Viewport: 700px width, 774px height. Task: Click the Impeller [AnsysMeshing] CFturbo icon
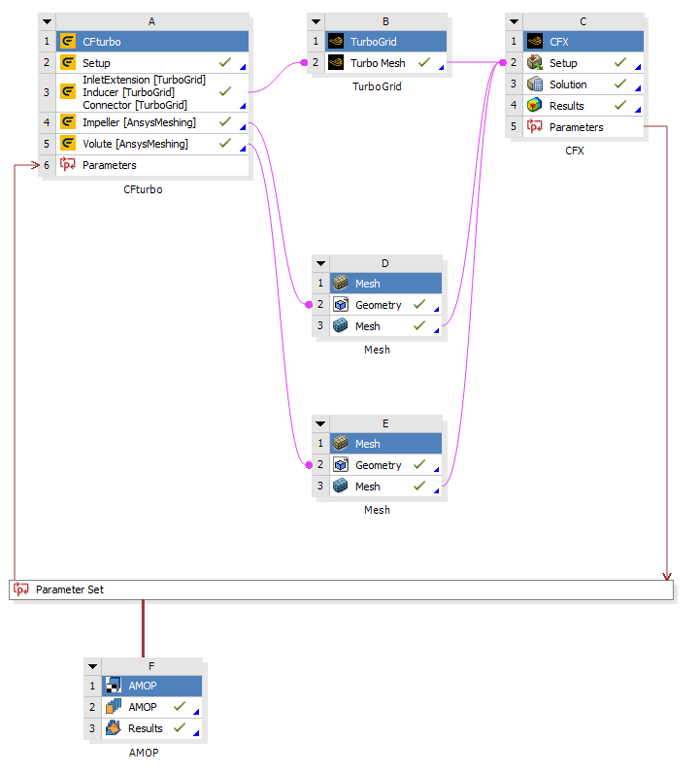(68, 122)
